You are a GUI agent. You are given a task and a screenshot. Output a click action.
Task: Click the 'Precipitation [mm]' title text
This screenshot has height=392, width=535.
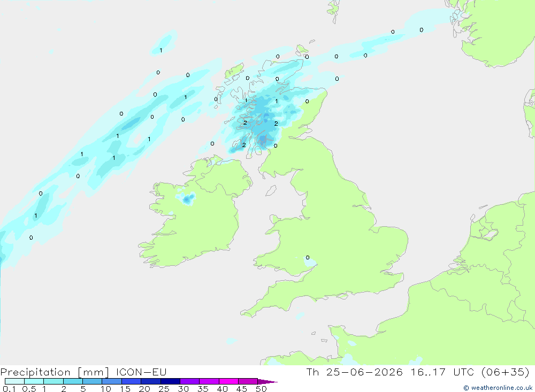(55, 372)
